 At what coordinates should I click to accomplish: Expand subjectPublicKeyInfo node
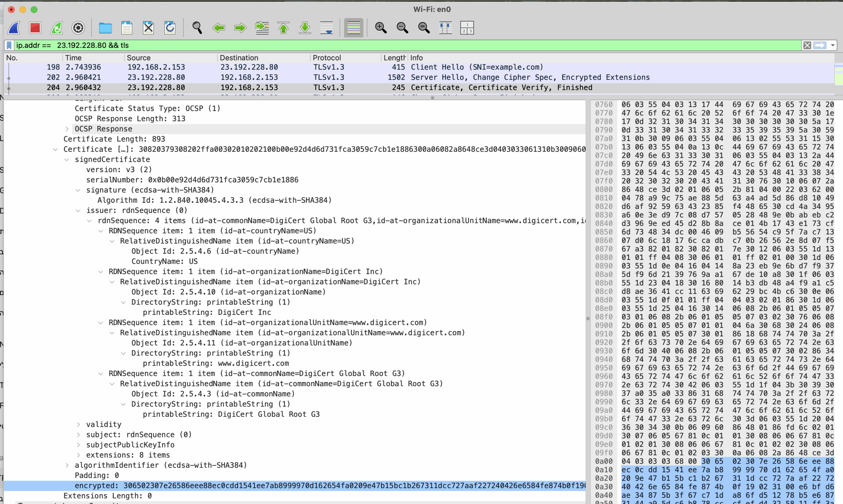tap(78, 445)
